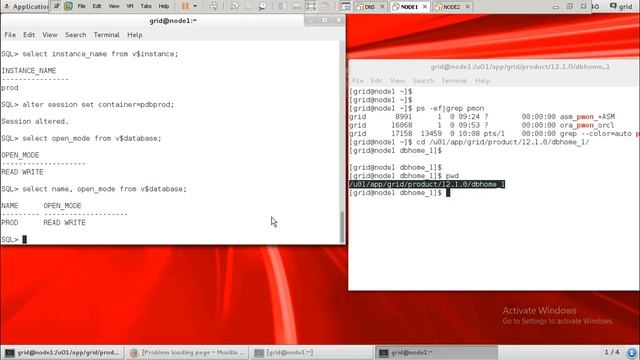Click the shell prompt cursor in dbhome_1 terminal
This screenshot has height=360, width=640.
coord(448,193)
